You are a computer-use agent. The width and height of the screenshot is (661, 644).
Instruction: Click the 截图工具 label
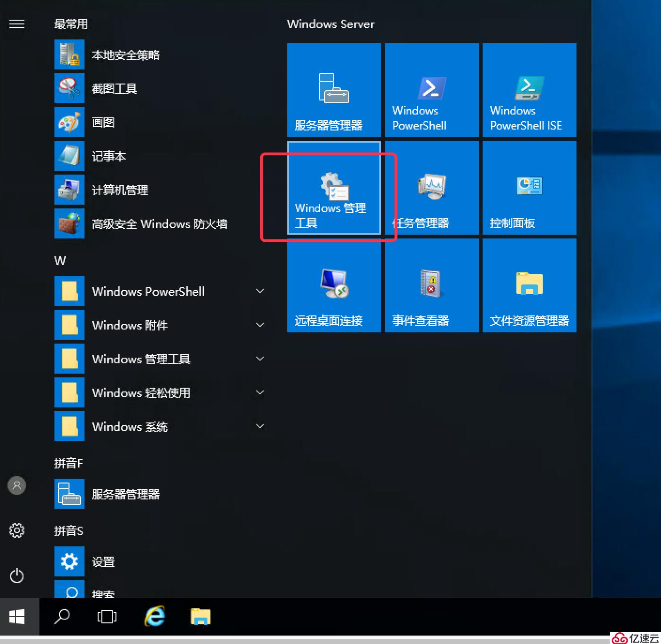pos(115,89)
